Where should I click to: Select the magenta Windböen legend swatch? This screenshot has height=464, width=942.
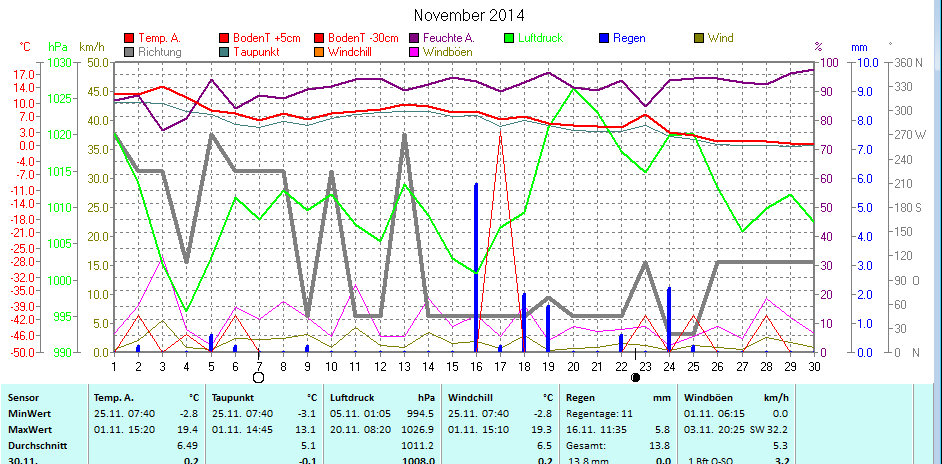coord(414,52)
